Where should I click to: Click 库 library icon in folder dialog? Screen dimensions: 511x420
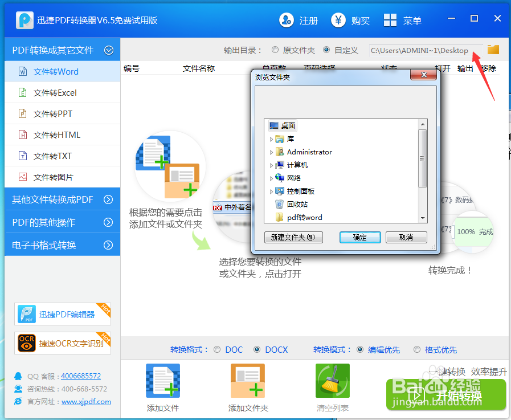[280, 139]
